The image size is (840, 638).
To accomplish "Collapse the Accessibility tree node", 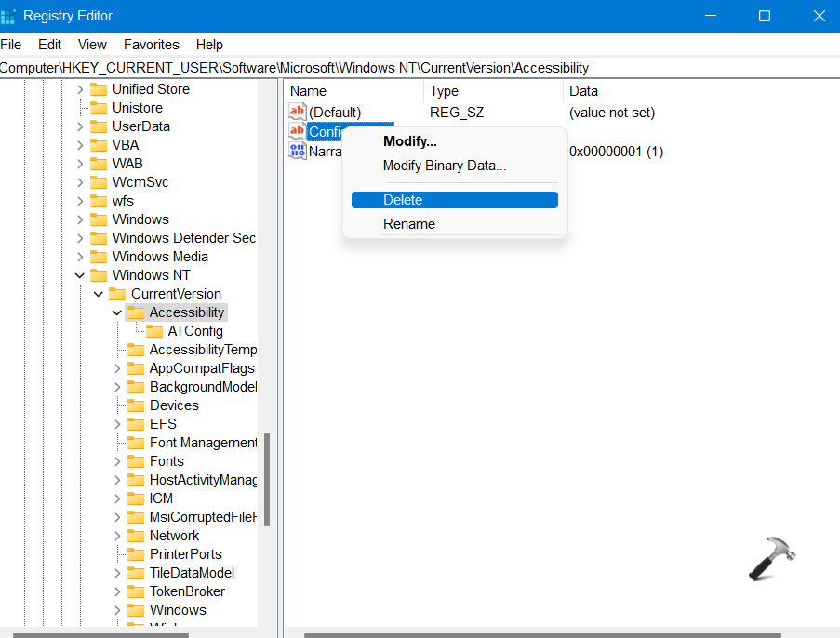I will [117, 312].
